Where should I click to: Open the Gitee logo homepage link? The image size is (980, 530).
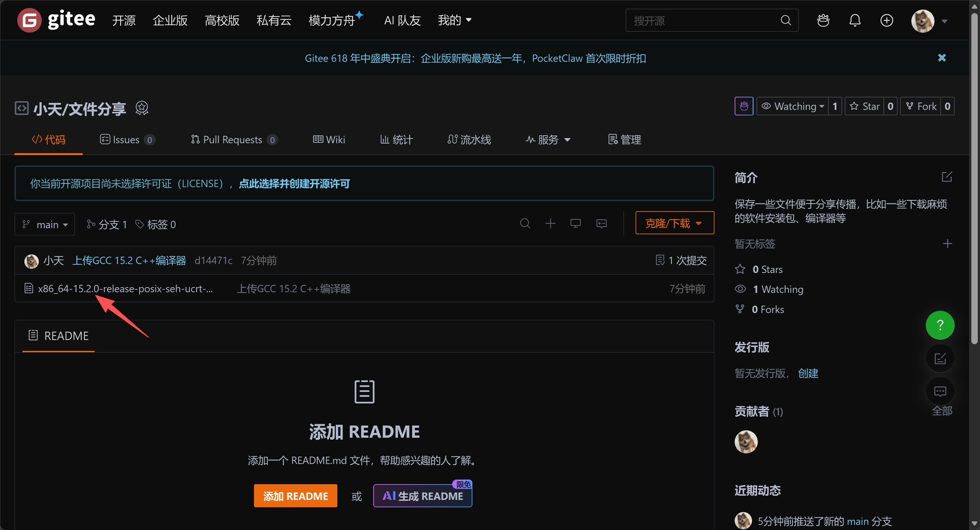pos(56,20)
